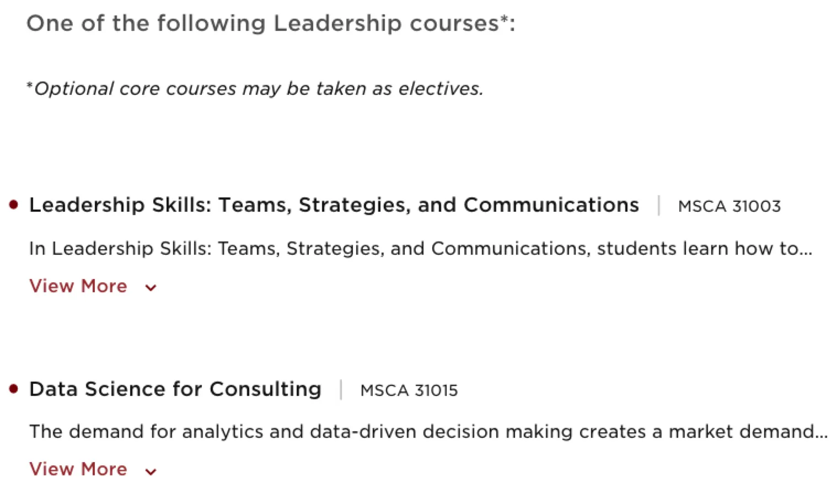This screenshot has width=837, height=504.
Task: Expand View More under Leadership Skills course
Action: point(78,286)
